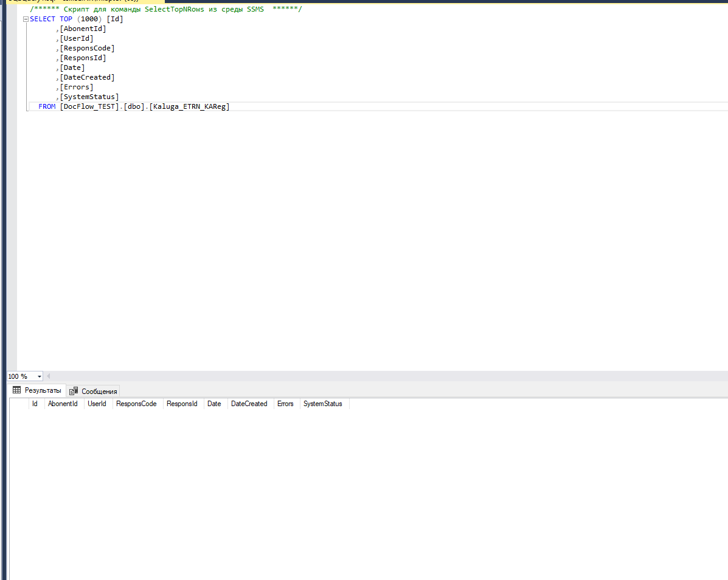
Task: Click the [SystemStatus] column in the query
Action: pos(89,97)
